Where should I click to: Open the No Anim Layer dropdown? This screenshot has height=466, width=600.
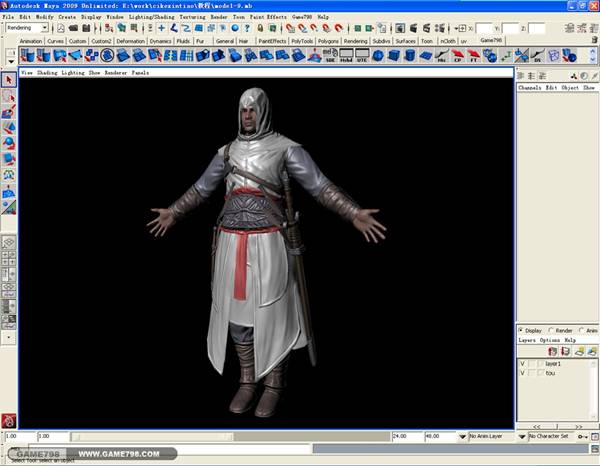click(493, 437)
